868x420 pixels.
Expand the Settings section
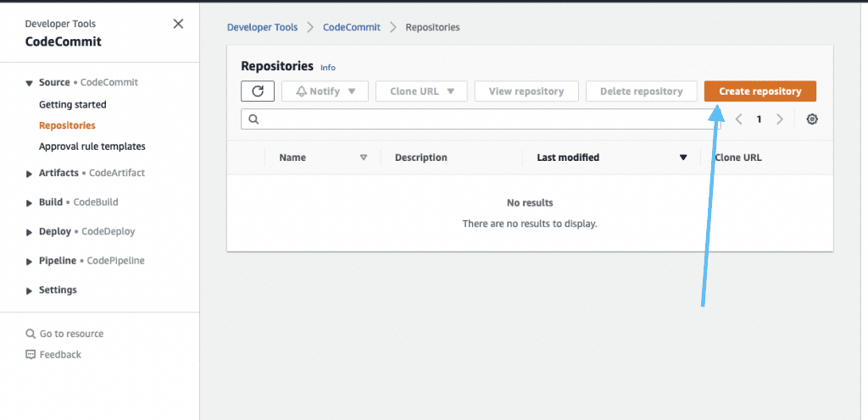(x=30, y=290)
